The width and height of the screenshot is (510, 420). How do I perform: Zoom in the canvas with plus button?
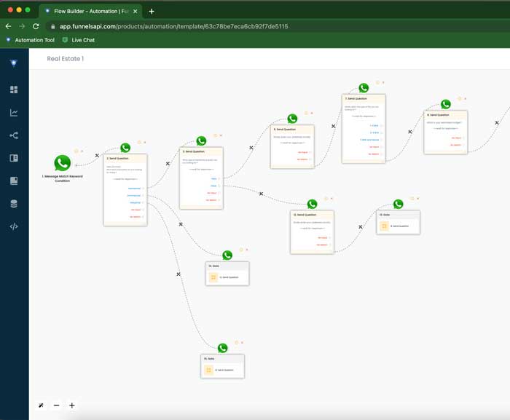click(x=72, y=405)
